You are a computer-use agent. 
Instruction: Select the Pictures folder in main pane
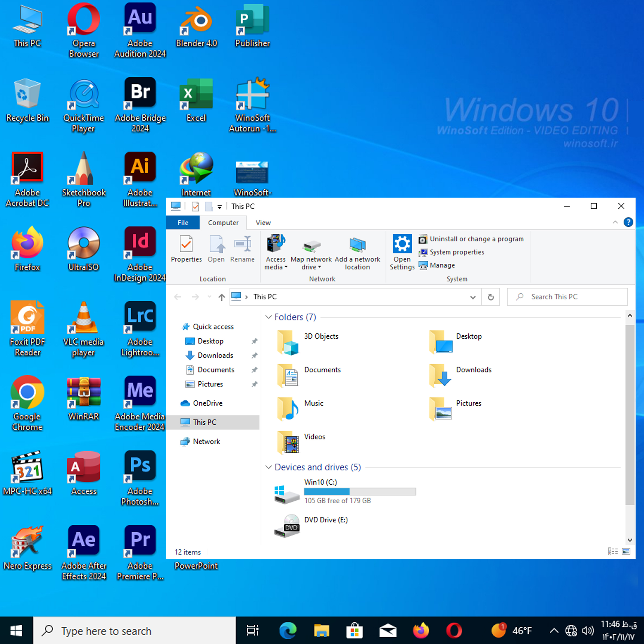[455, 409]
